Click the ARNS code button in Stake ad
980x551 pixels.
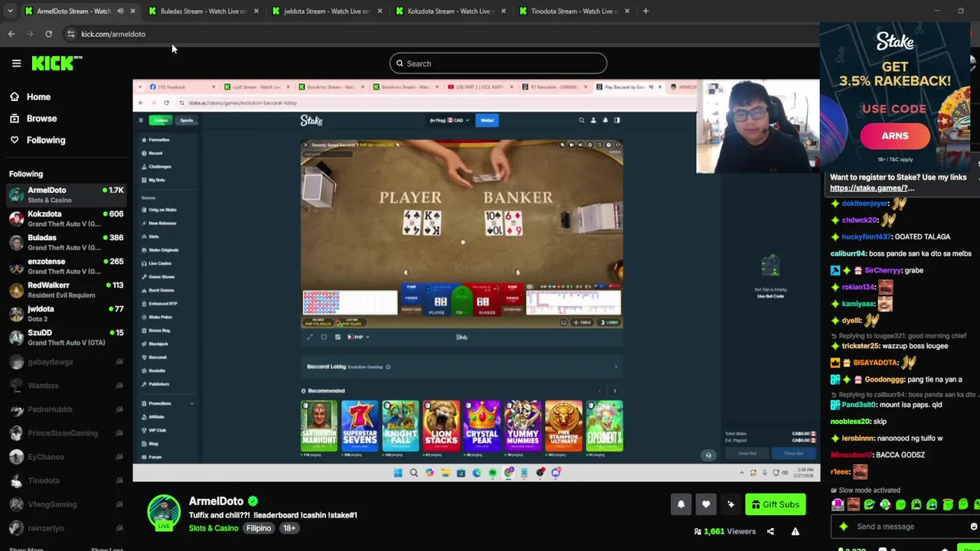(895, 136)
